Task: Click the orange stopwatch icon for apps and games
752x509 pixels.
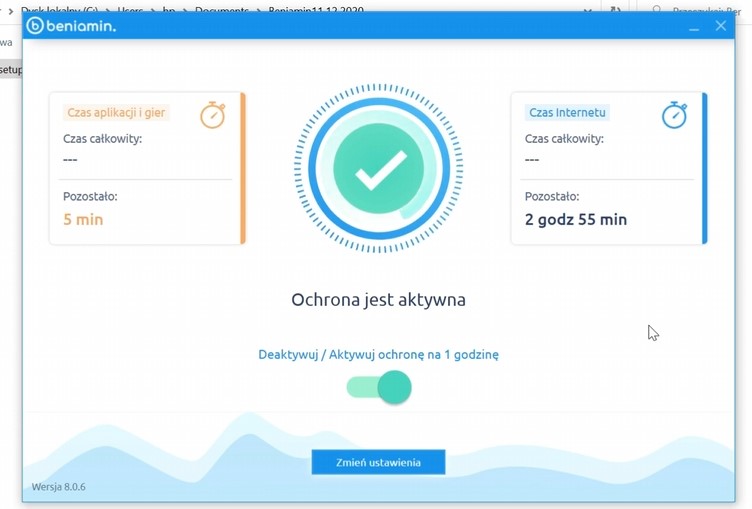Action: tap(212, 115)
